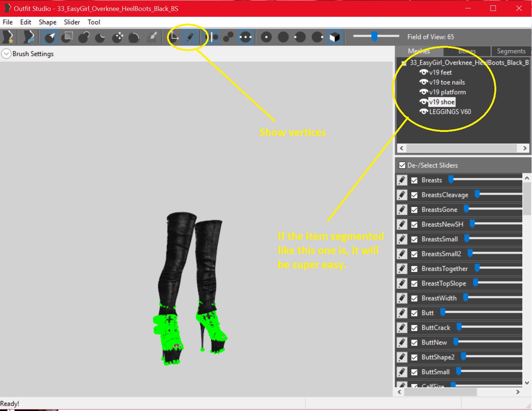The height and width of the screenshot is (411, 532).
Task: Open the Slider menu
Action: (71, 22)
